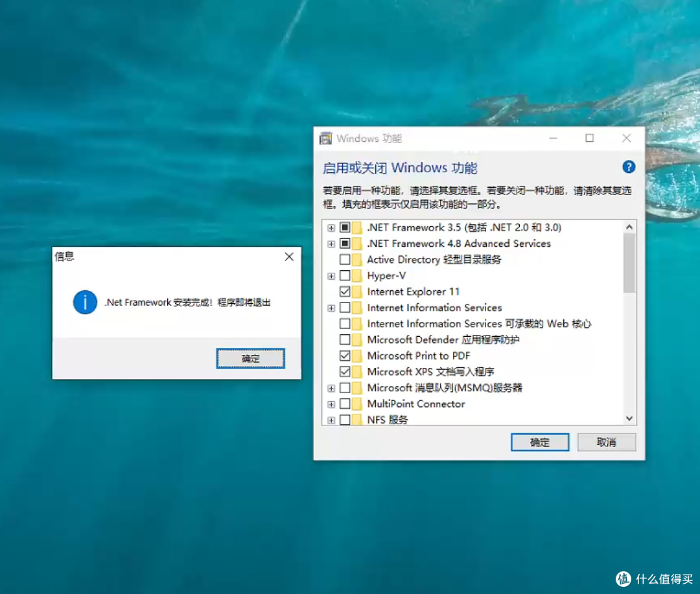
Task: Select Microsoft Defender 应用程序防护 label
Action: (443, 339)
